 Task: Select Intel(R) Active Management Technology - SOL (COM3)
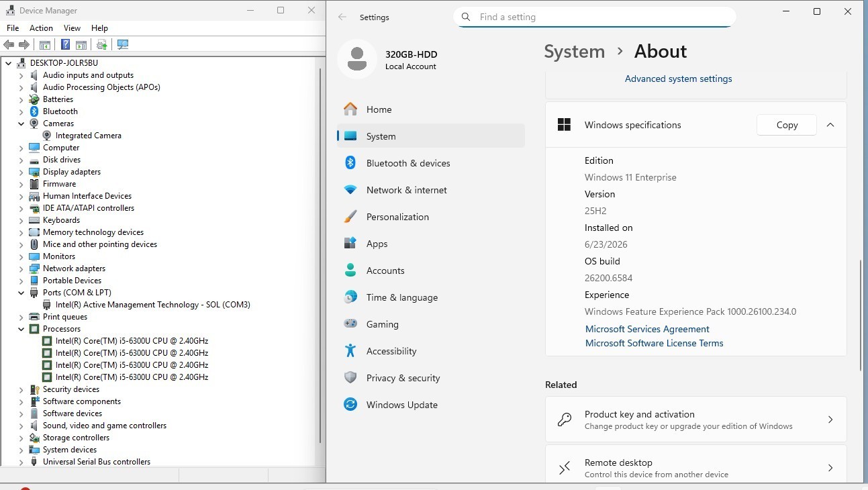(x=153, y=305)
